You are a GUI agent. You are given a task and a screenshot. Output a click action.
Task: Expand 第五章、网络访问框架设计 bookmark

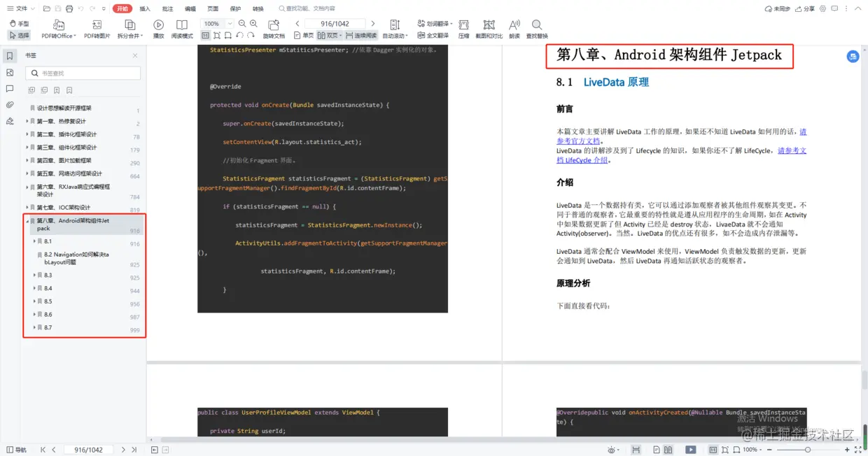click(x=27, y=173)
